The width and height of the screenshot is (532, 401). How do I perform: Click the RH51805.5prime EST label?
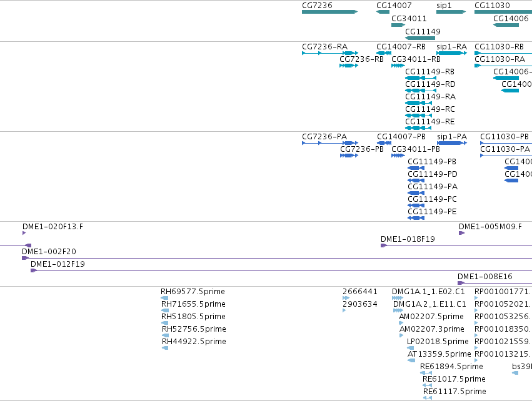point(193,317)
